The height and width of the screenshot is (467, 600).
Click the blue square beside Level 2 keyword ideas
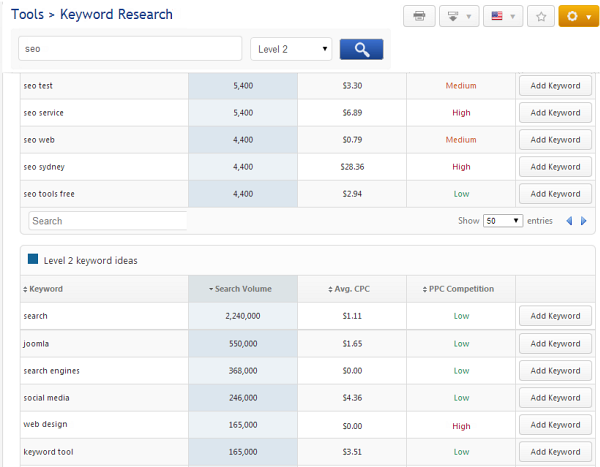point(33,260)
